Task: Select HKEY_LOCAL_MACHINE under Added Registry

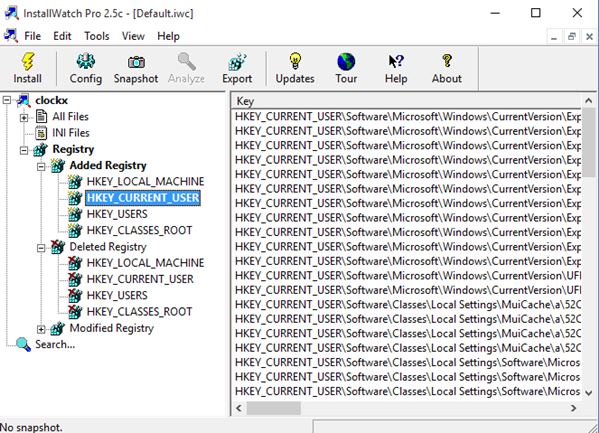Action: (x=145, y=182)
